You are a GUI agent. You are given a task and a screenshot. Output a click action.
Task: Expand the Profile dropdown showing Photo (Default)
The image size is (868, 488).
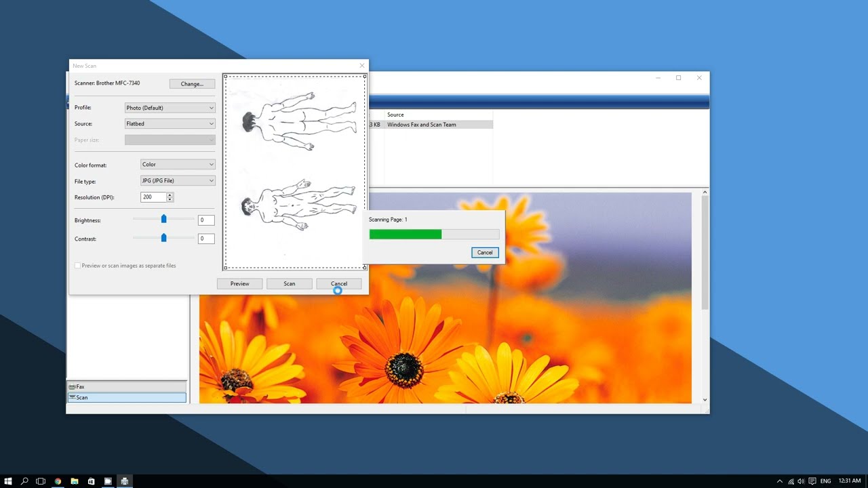click(x=170, y=108)
